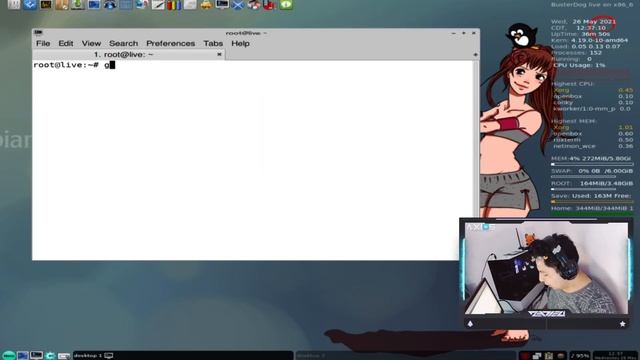Open the Tabs menu

(x=213, y=43)
